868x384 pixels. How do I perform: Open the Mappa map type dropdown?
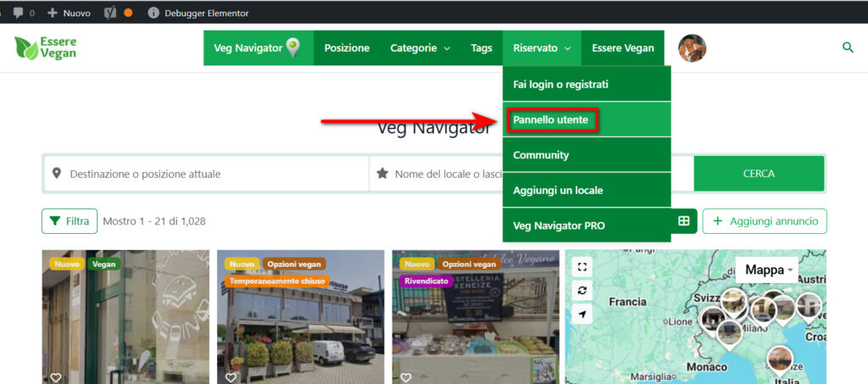pyautogui.click(x=768, y=270)
